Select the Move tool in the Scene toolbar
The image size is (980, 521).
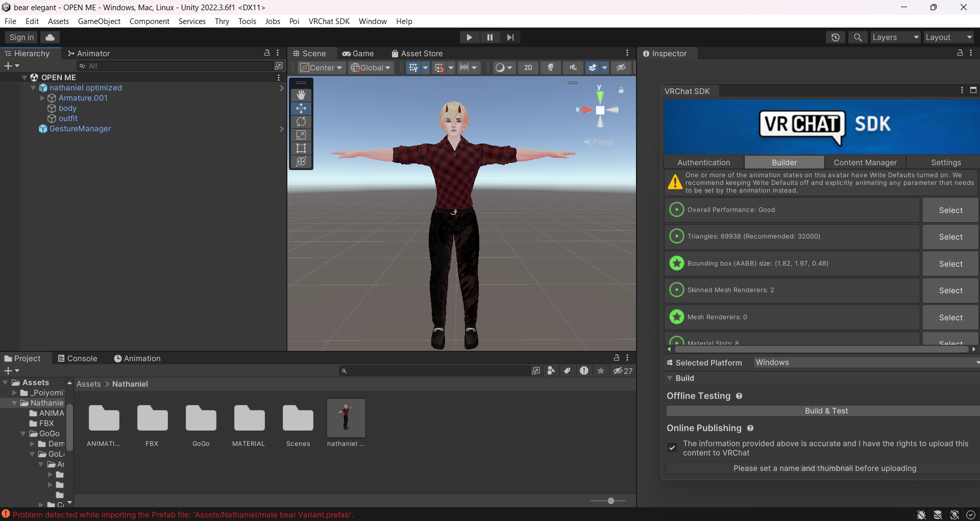(301, 108)
